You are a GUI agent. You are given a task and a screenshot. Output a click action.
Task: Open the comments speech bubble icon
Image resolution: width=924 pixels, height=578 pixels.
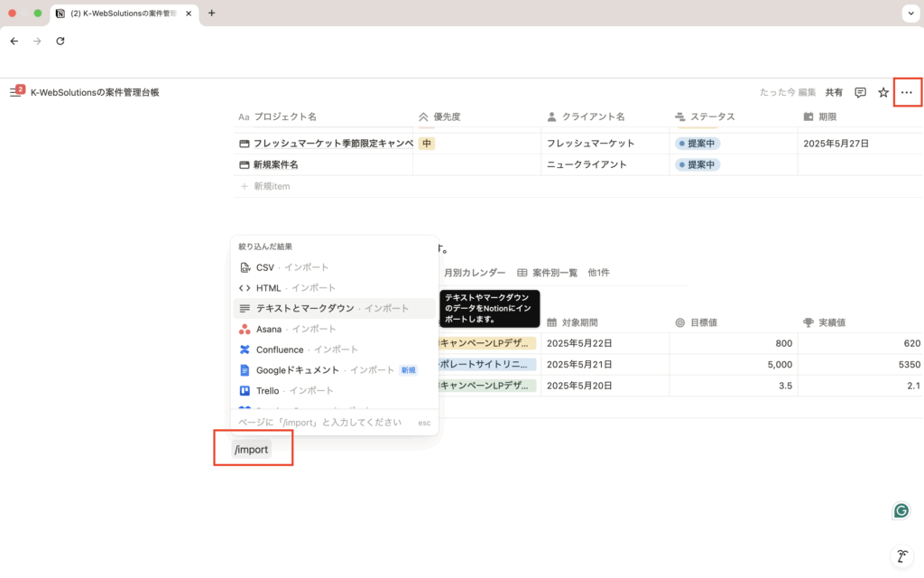coord(860,92)
